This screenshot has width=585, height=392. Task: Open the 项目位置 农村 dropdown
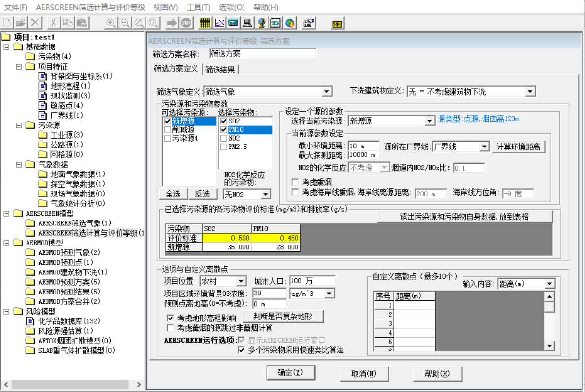(241, 281)
